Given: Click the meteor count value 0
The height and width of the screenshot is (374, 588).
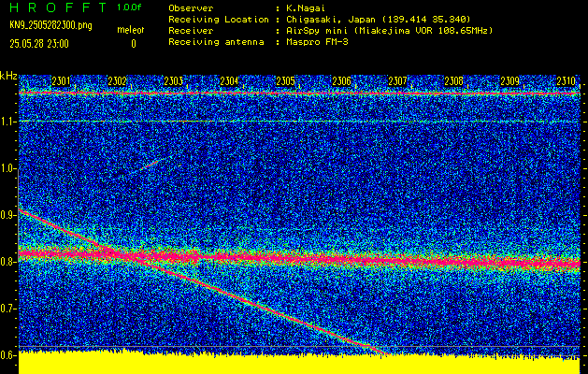Looking at the screenshot, I should 134,44.
